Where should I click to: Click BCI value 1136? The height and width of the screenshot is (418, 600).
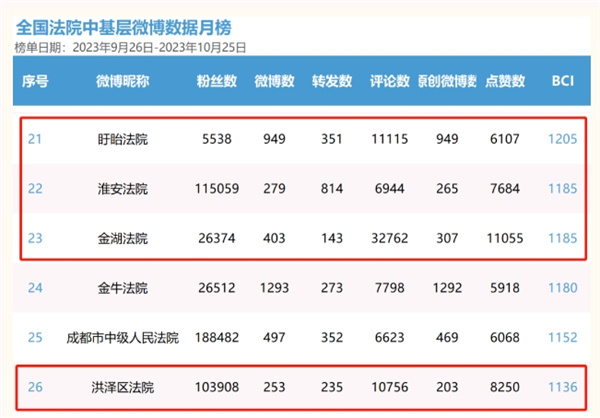click(562, 387)
